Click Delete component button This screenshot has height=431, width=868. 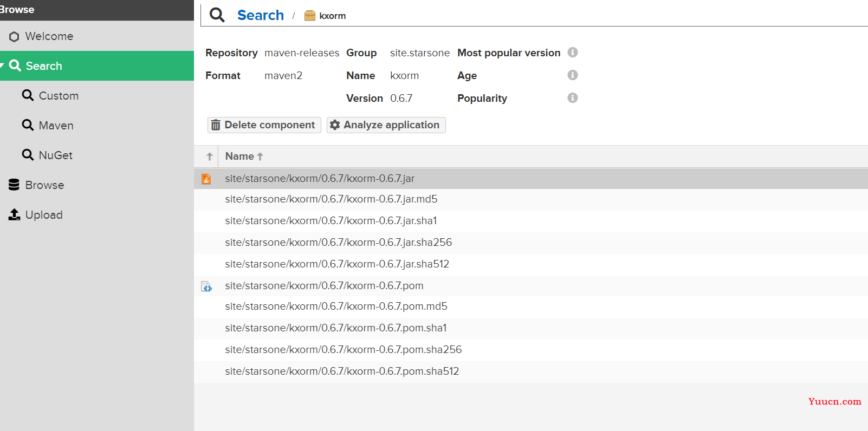(264, 125)
